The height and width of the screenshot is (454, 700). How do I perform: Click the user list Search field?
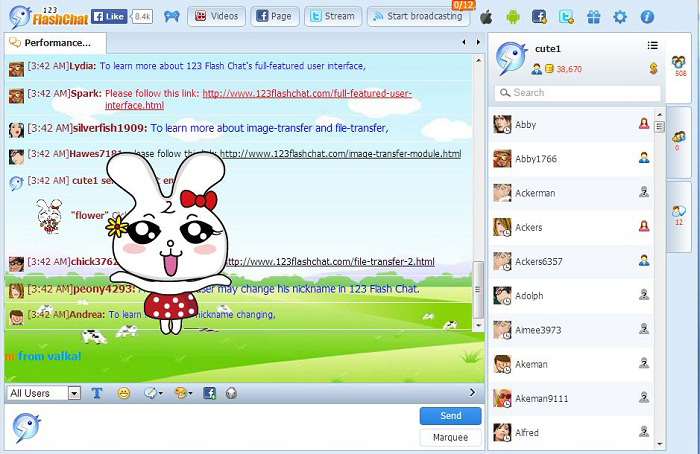(577, 93)
